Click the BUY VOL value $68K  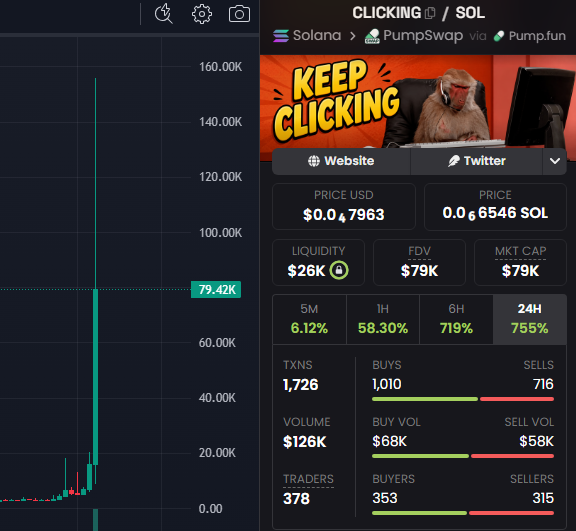point(390,441)
